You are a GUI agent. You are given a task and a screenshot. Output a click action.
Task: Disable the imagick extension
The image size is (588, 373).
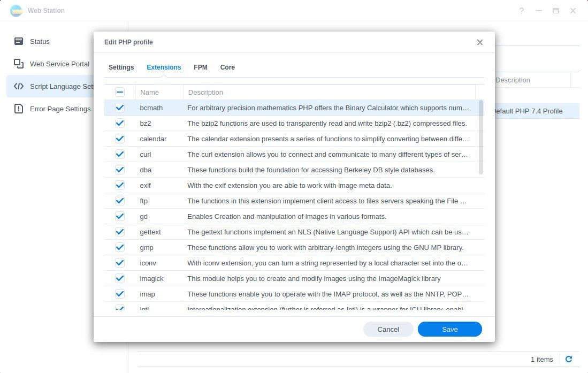[x=120, y=278]
